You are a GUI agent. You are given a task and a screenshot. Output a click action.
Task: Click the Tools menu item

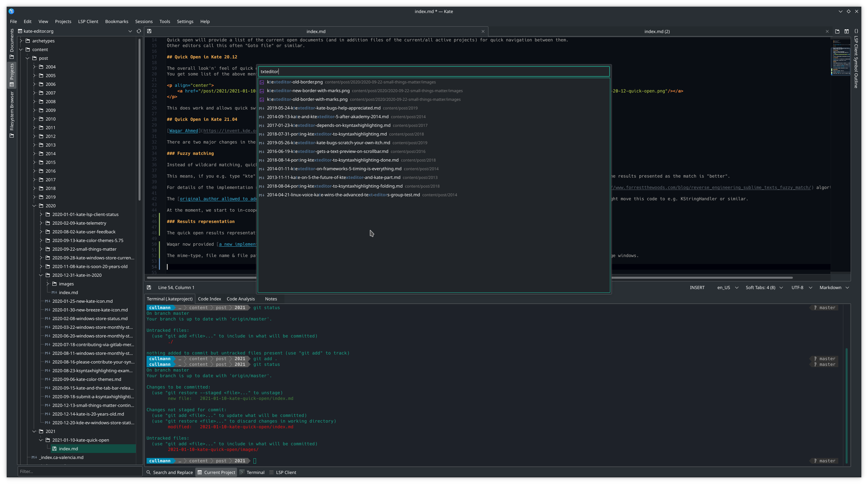pyautogui.click(x=165, y=21)
